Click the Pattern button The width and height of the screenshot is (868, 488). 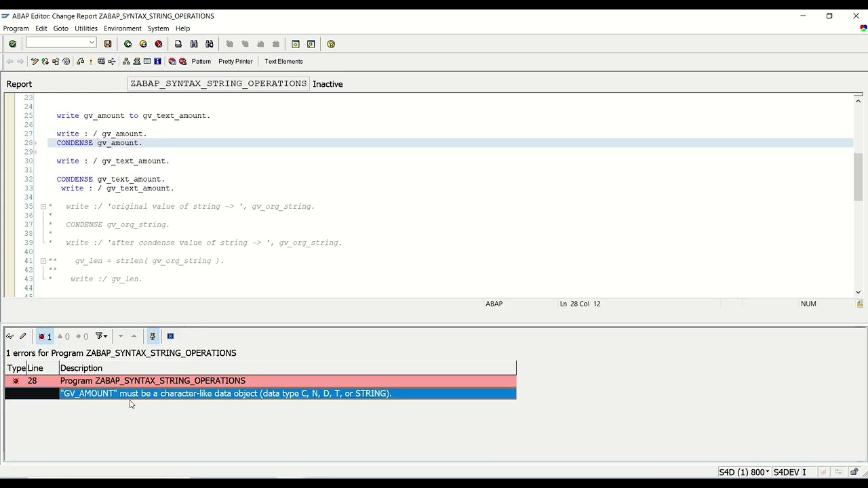click(x=201, y=62)
